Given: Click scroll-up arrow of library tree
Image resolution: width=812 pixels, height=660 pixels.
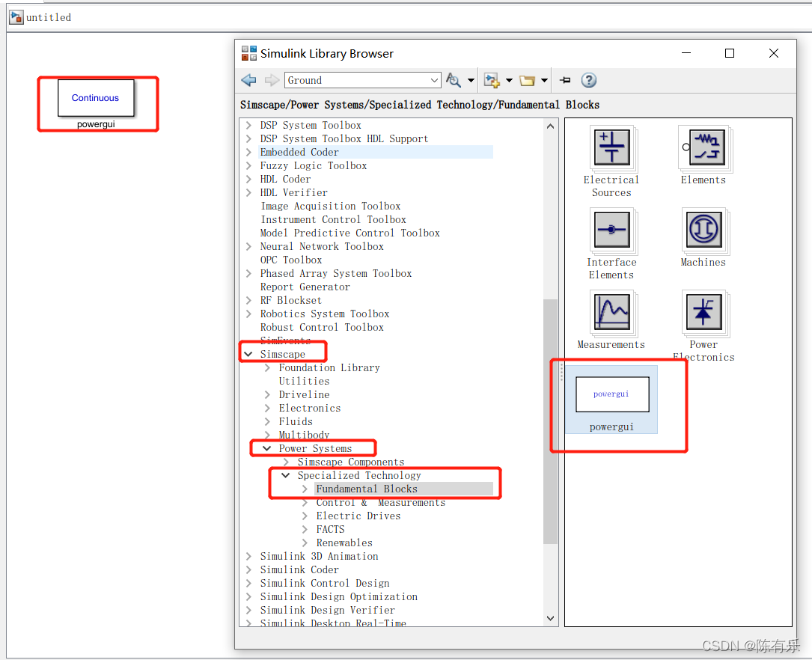Looking at the screenshot, I should tap(551, 126).
